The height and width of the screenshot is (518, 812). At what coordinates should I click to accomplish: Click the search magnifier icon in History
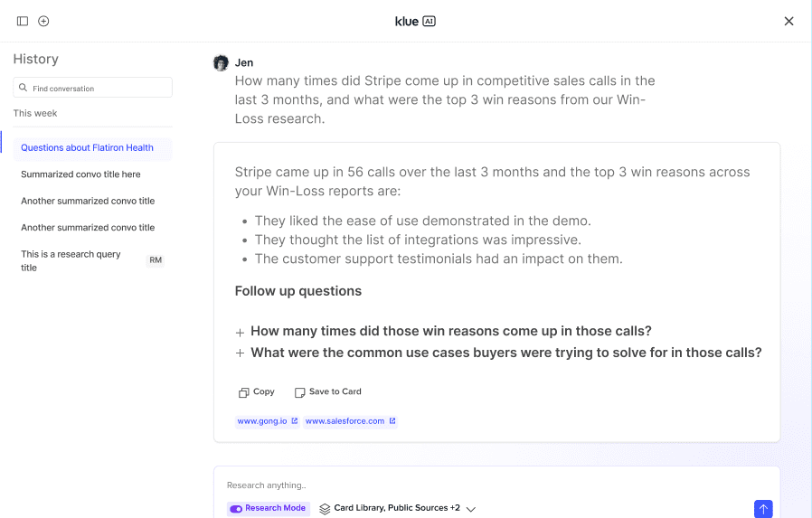(24, 89)
